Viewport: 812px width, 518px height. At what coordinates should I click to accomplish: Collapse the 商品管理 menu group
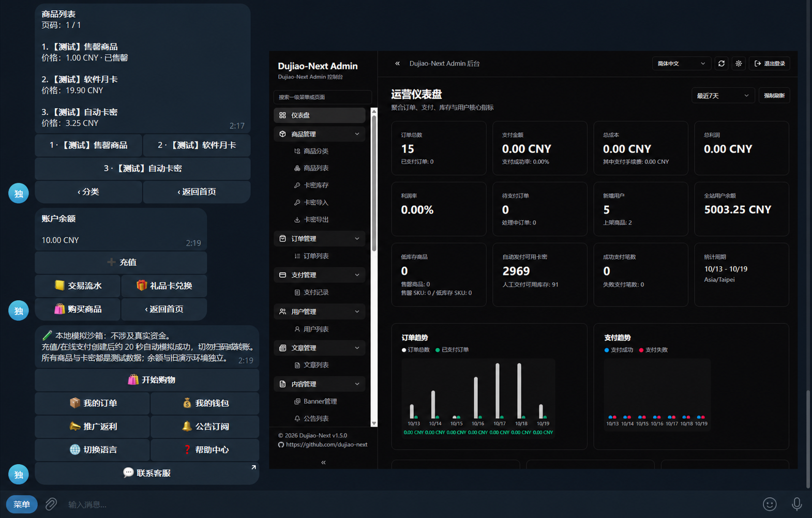pos(320,134)
